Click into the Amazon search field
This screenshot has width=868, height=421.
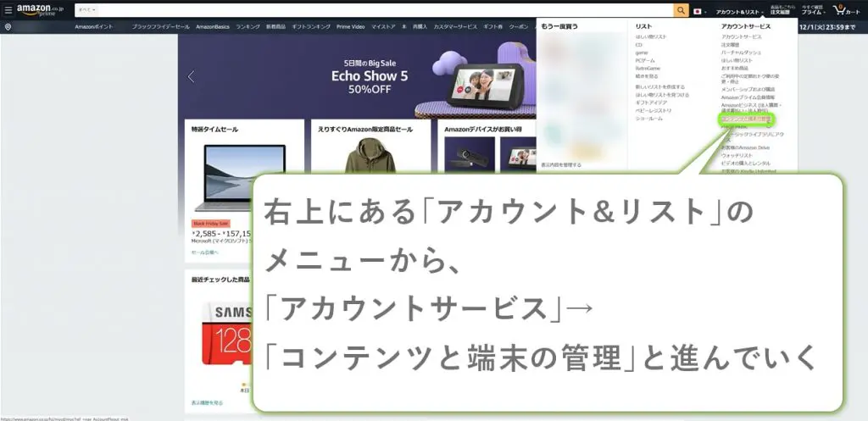click(386, 10)
